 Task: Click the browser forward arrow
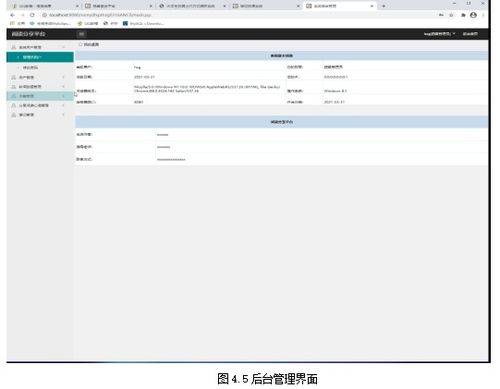22,15
